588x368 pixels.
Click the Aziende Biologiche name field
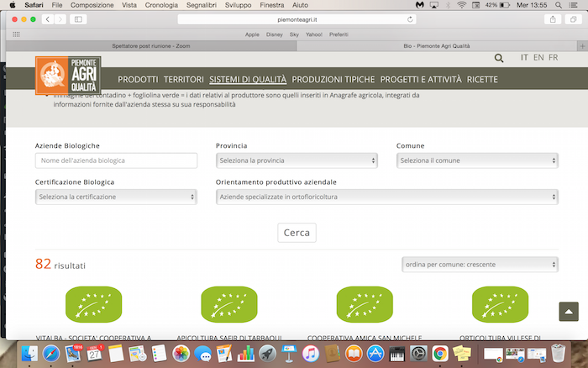click(x=116, y=160)
